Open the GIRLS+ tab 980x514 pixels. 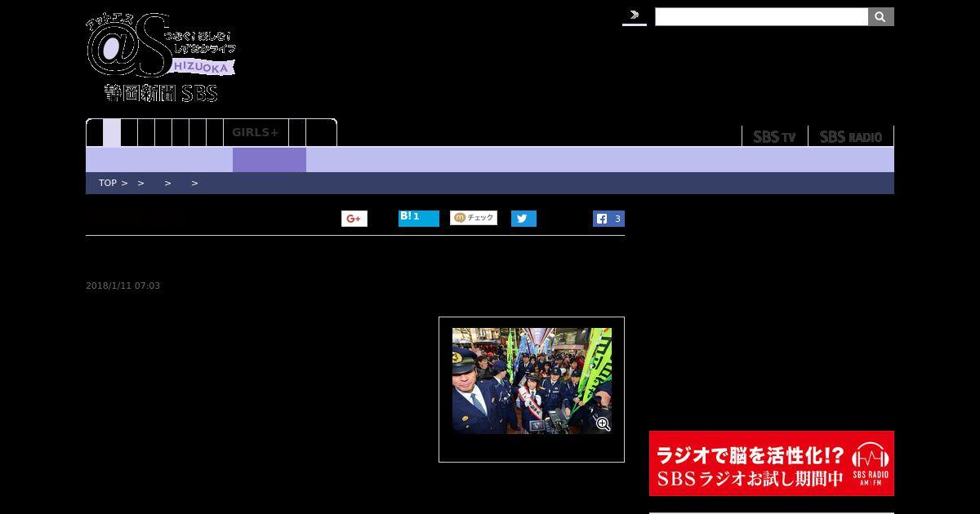[x=256, y=132]
